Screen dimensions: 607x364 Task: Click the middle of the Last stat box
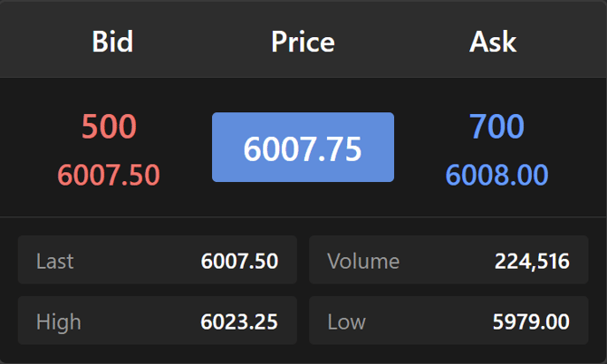(x=158, y=261)
